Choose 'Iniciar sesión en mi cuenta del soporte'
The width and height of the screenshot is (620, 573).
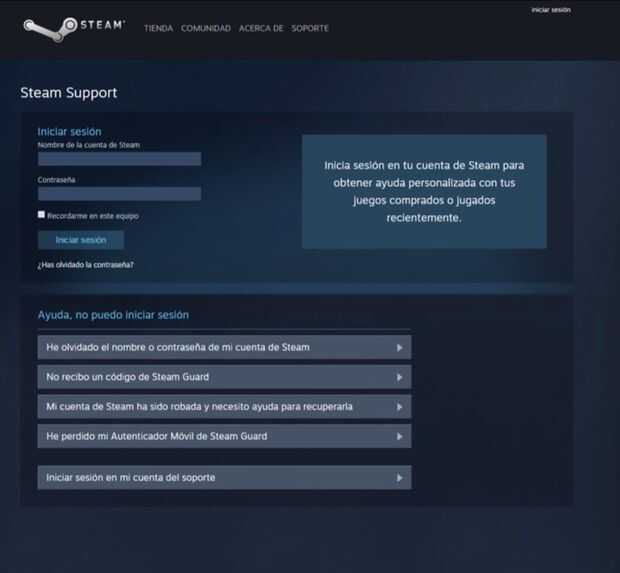(224, 477)
